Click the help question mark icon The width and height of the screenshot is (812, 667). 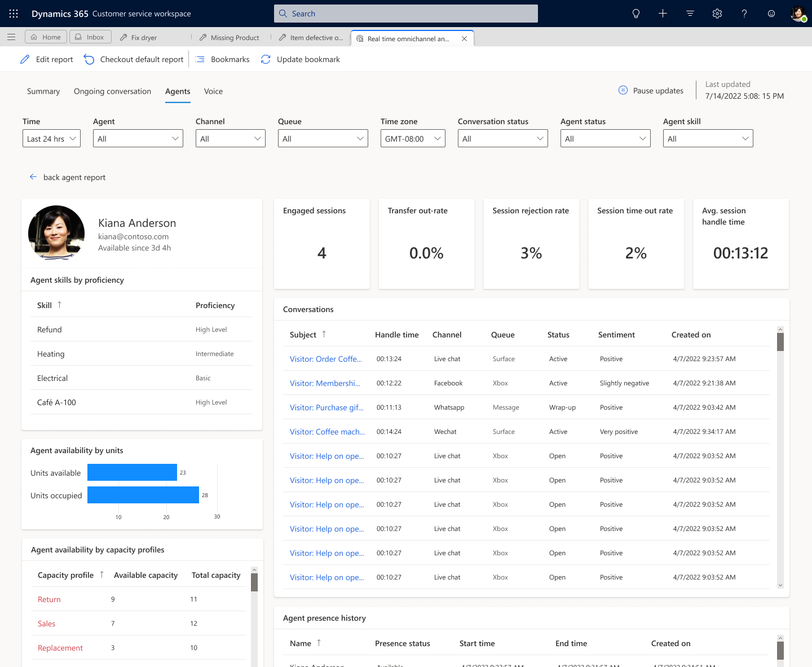click(x=744, y=14)
